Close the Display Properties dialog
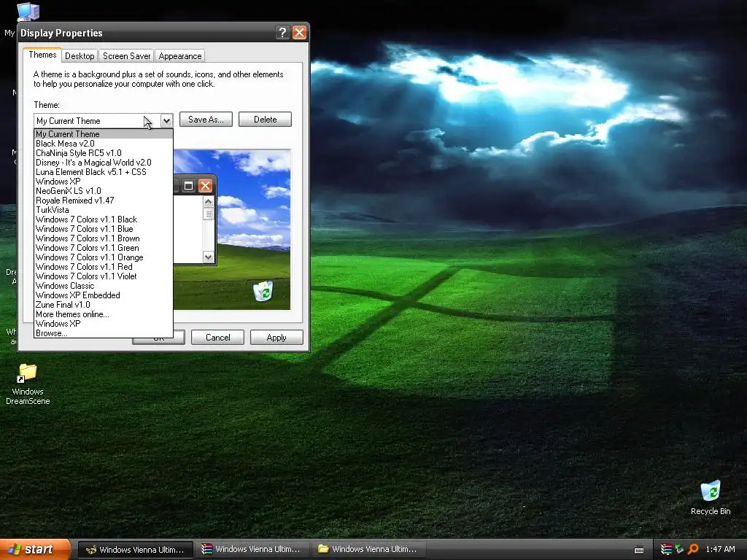The width and height of the screenshot is (747, 560). pos(299,32)
